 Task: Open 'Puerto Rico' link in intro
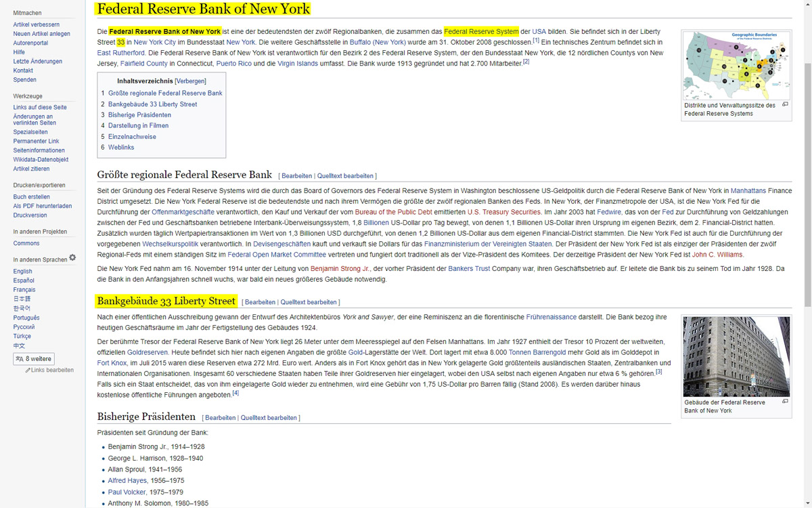(234, 64)
